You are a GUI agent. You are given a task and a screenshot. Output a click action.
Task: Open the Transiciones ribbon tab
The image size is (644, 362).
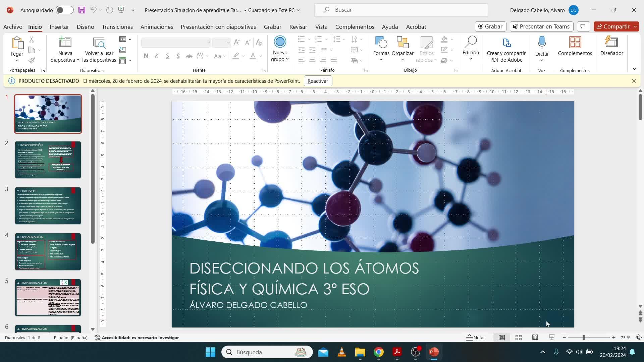pyautogui.click(x=117, y=27)
